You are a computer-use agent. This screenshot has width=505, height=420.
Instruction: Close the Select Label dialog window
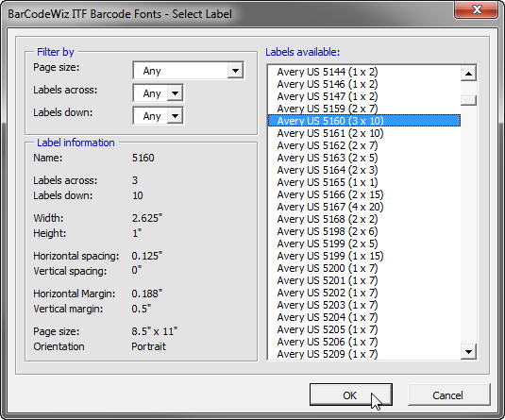point(477,9)
